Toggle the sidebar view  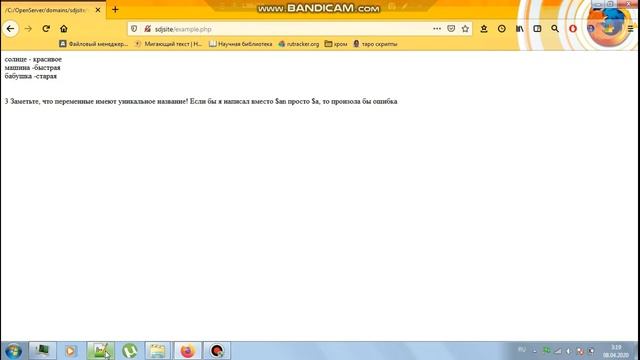(x=537, y=29)
